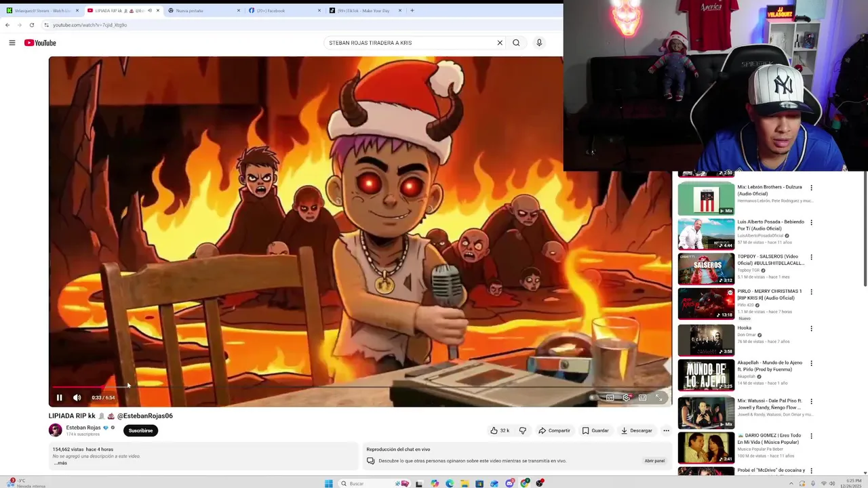Screen dimensions: 868x488
Task: Toggle the autoplay switch in player controls
Action: click(x=593, y=398)
